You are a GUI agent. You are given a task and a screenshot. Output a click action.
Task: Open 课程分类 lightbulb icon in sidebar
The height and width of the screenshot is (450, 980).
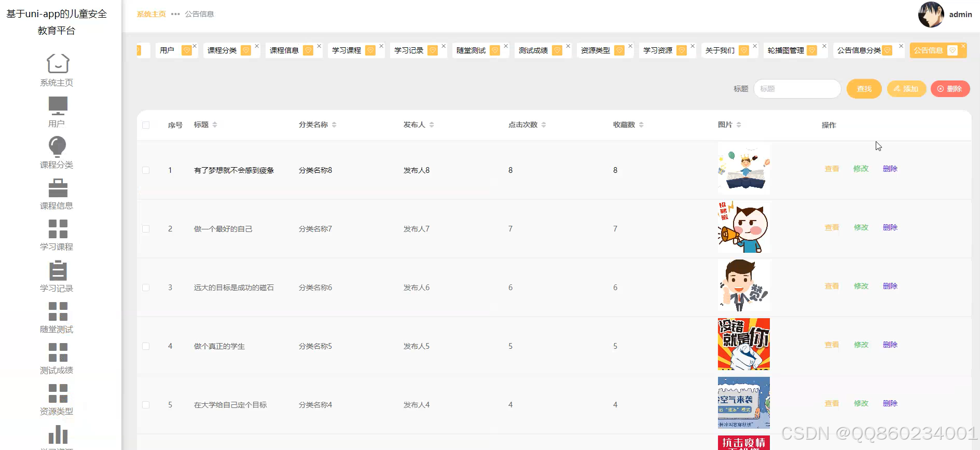[x=58, y=146]
